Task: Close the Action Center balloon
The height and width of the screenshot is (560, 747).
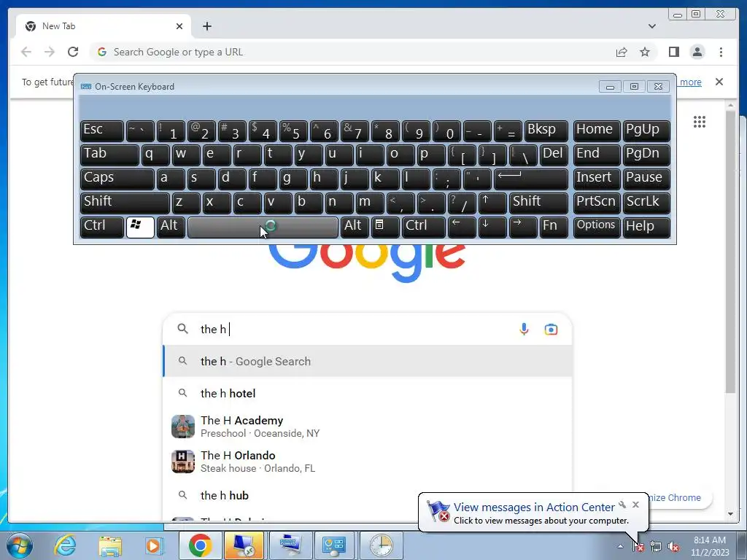Action: 635,505
